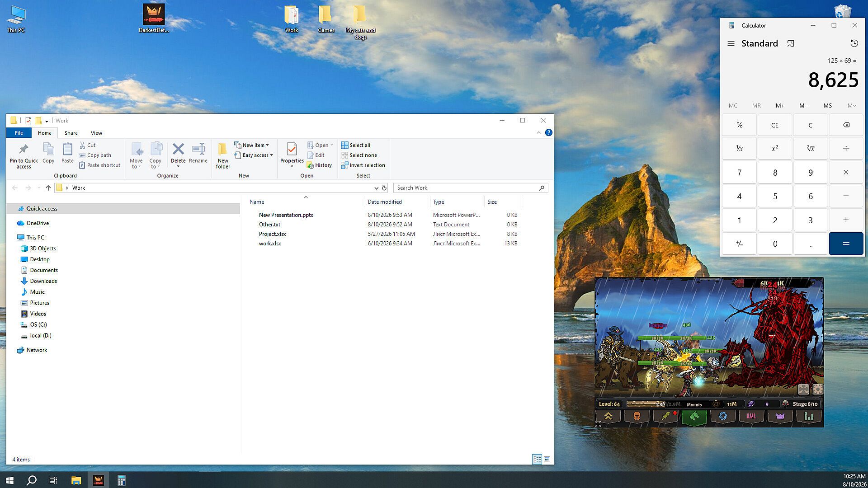The height and width of the screenshot is (488, 868).
Task: Open the Calculator memory list dropdown
Action: (852, 105)
